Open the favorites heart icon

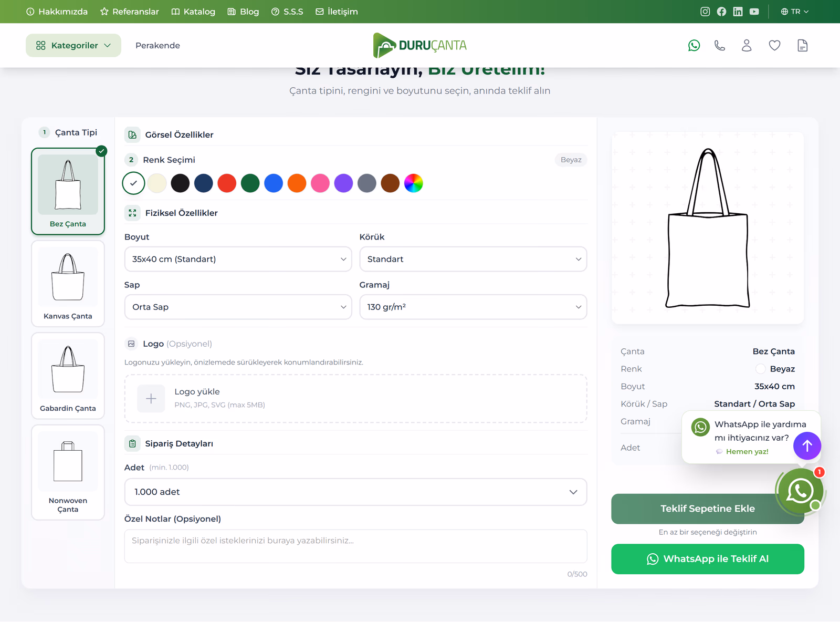tap(774, 46)
